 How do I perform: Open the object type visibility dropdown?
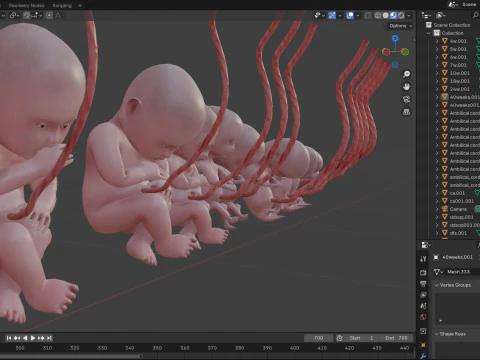(x=319, y=15)
